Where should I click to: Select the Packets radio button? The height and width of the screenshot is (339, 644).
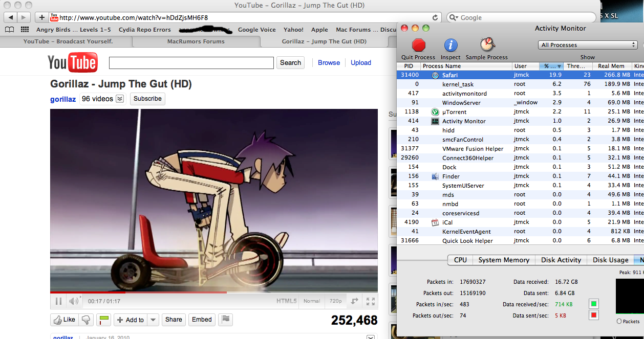(x=619, y=321)
